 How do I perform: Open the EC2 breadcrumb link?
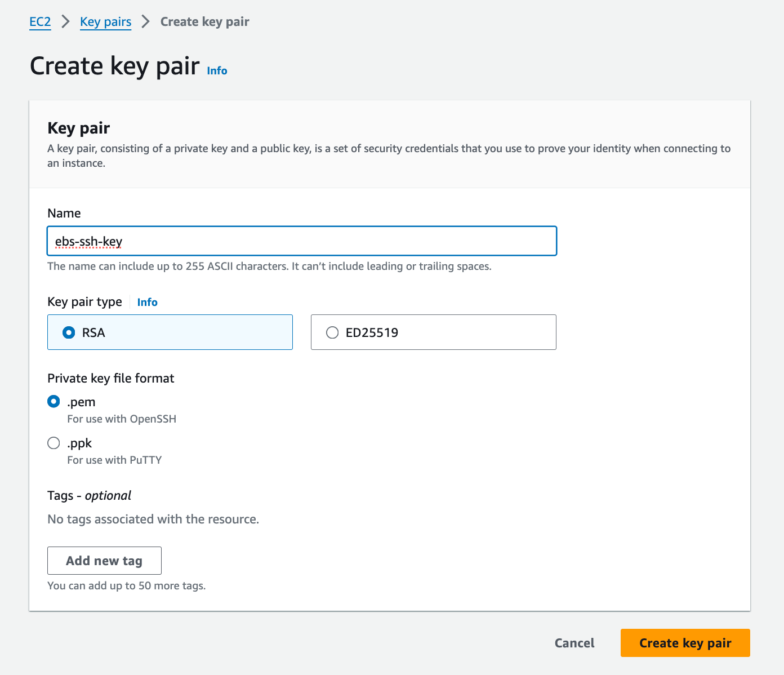tap(40, 22)
